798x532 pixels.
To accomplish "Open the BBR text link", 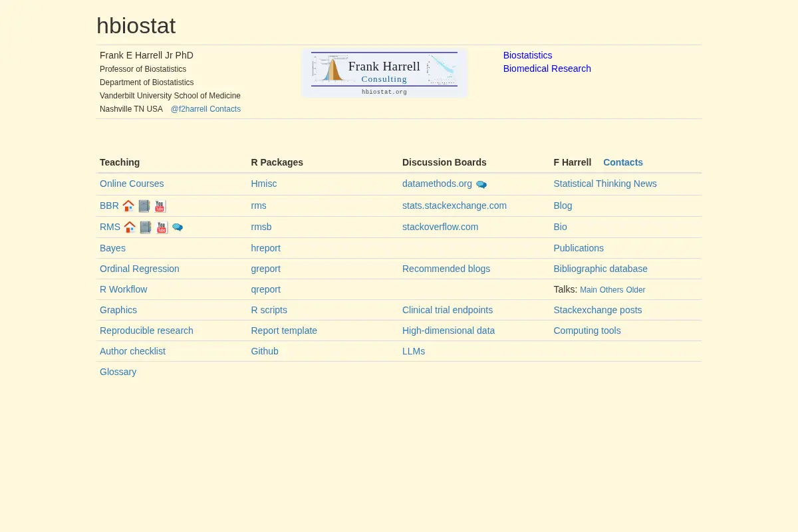I will point(109,205).
